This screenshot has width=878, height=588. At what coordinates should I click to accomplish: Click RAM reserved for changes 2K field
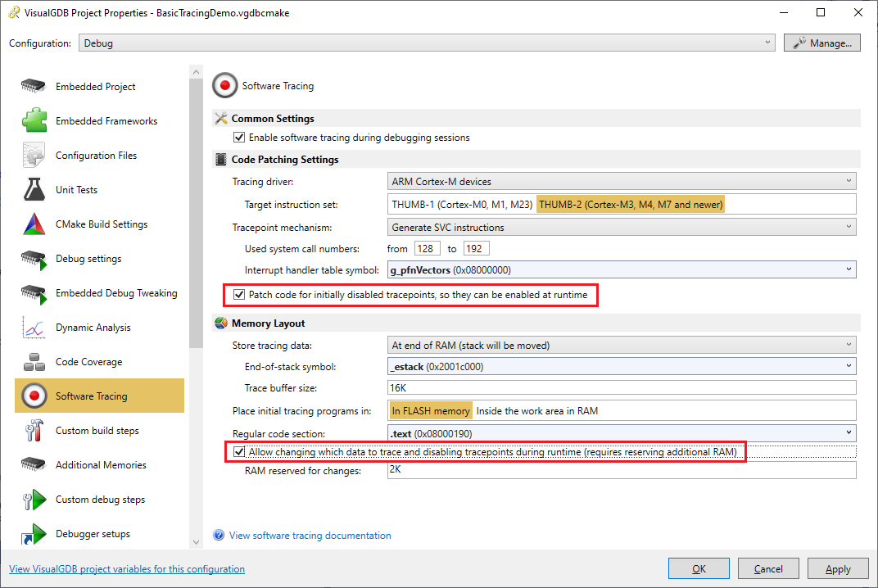622,470
